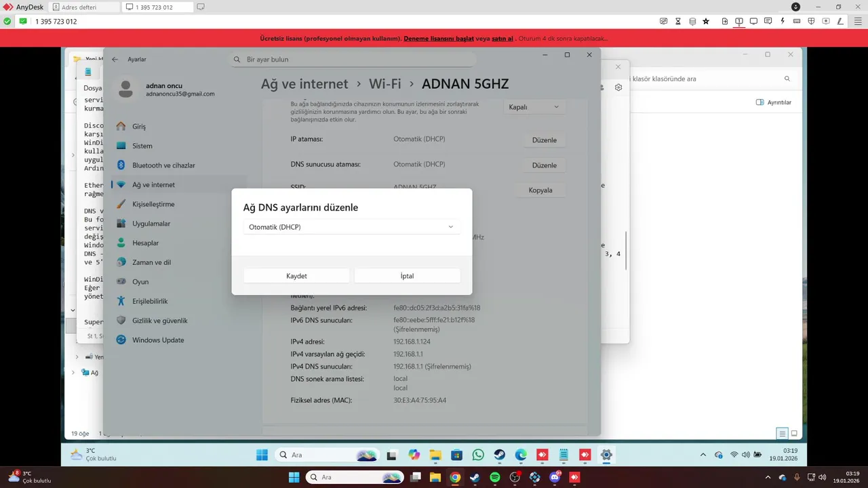Click satın al link in banner
The height and width of the screenshot is (488, 868).
pos(502,39)
